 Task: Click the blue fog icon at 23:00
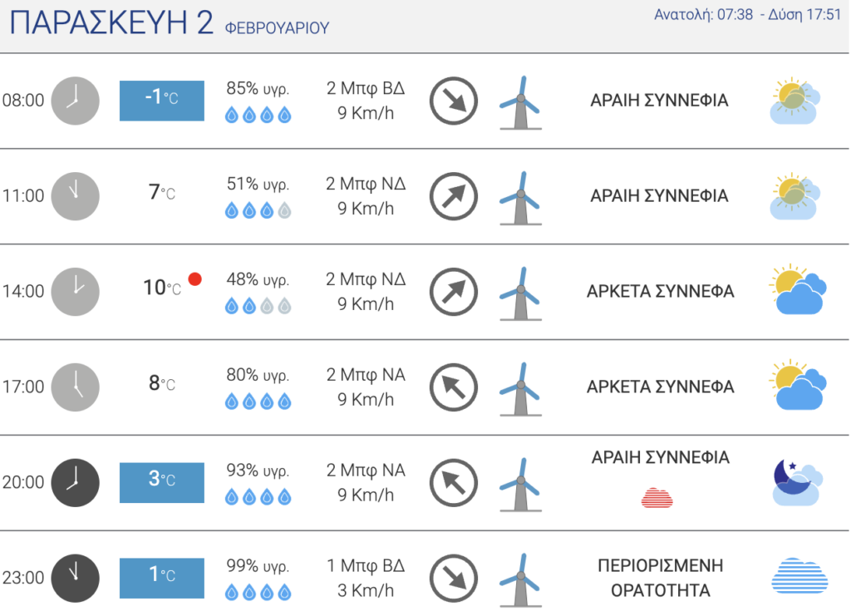tap(799, 575)
